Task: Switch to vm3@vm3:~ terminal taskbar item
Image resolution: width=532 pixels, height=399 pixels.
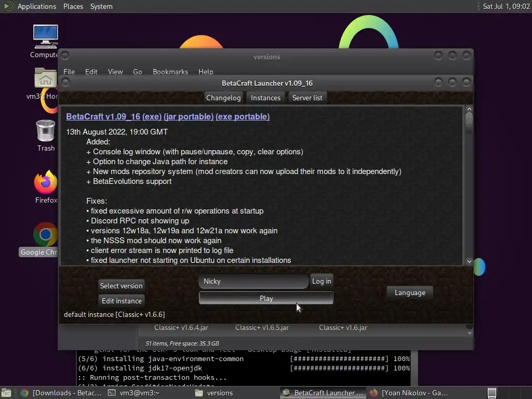Action: point(134,393)
